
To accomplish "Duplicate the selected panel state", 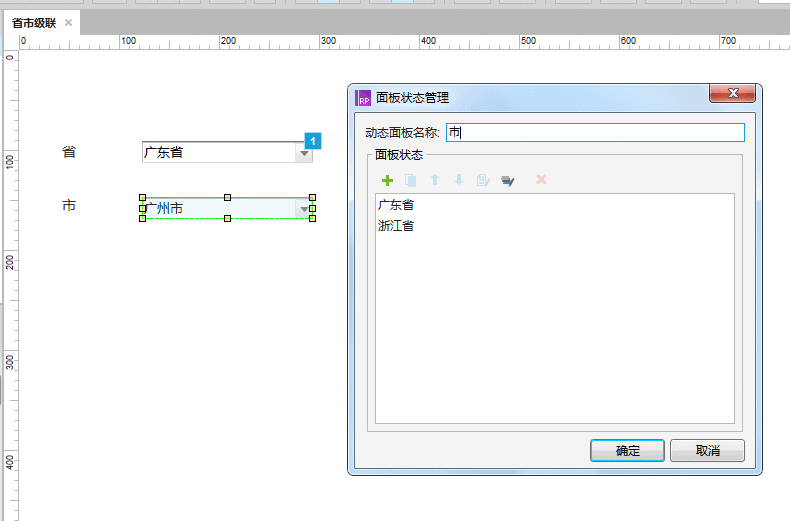I will tap(411, 180).
